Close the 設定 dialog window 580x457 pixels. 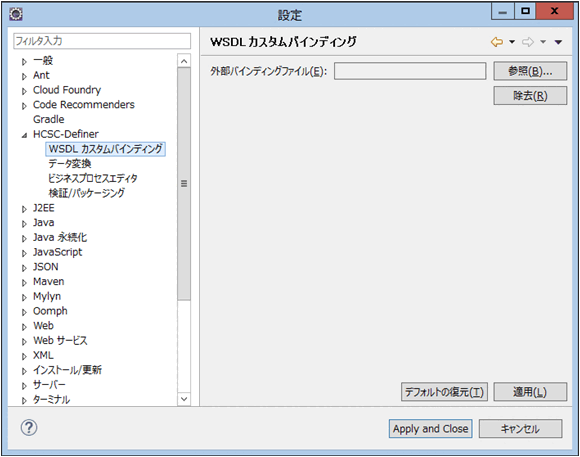click(554, 12)
